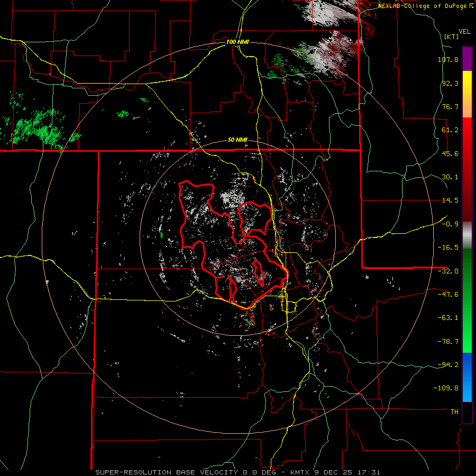Select the -63.1 value on velocity scale

click(x=448, y=318)
